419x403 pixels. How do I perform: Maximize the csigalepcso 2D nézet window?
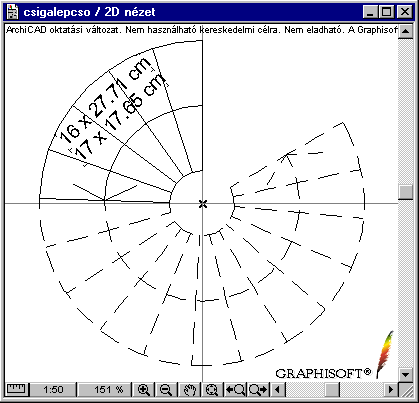(387, 12)
